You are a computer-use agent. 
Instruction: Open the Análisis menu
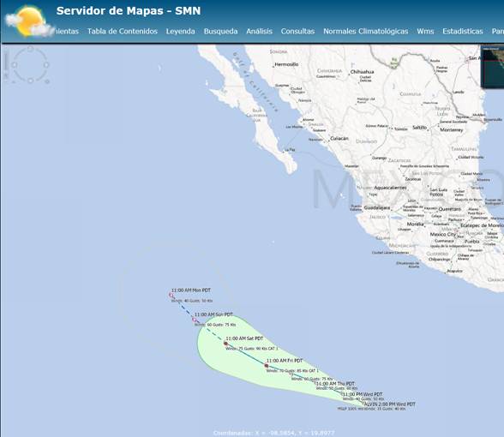(x=259, y=31)
